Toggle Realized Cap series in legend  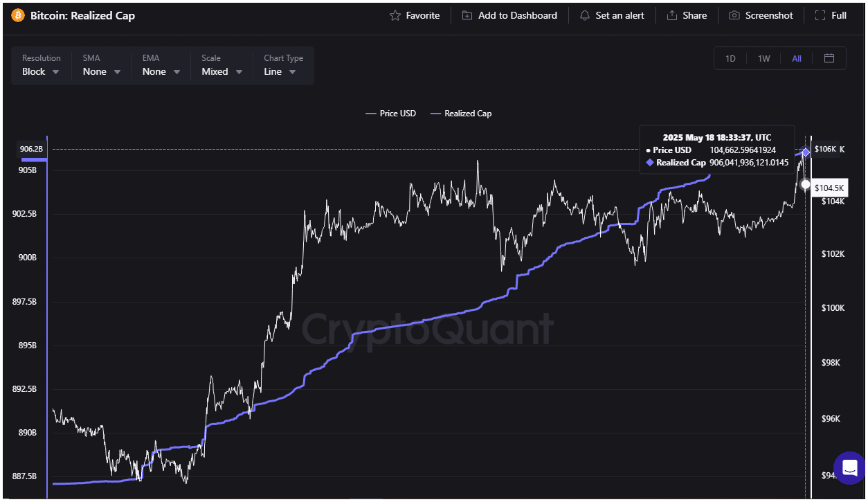tap(461, 114)
